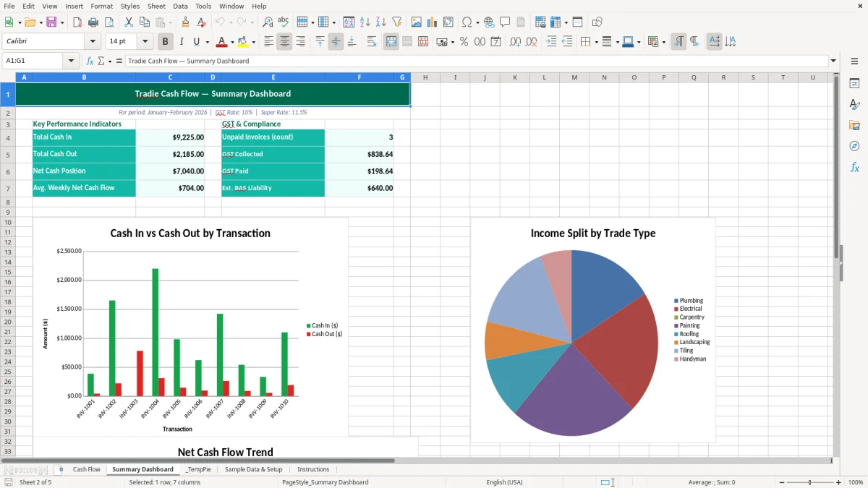
Task: Insert an image from the toolbar
Action: coord(417,22)
